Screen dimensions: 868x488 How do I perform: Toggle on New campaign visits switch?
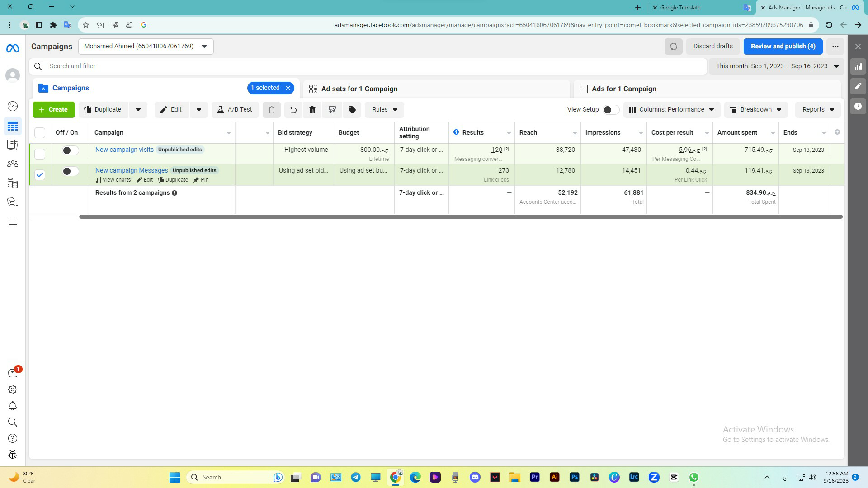(70, 150)
